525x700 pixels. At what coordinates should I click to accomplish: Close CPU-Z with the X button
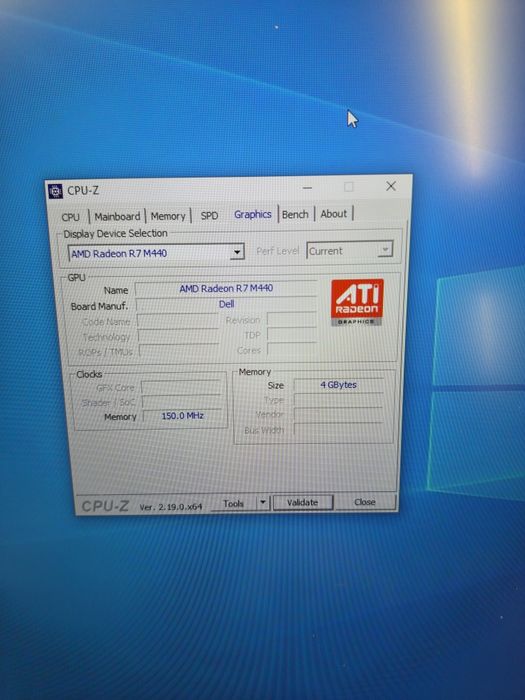pyautogui.click(x=391, y=186)
